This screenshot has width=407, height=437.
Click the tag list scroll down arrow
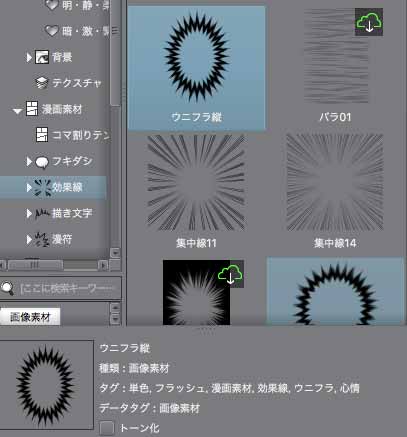(115, 319)
